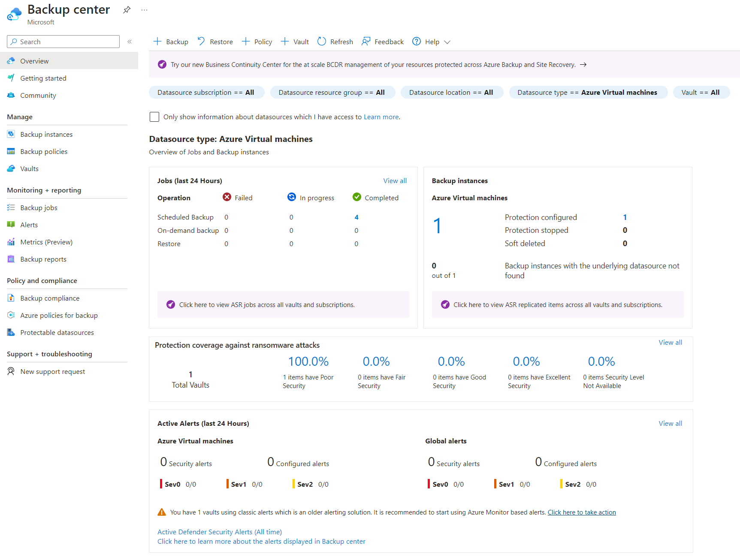Image resolution: width=740 pixels, height=560 pixels.
Task: Select the Alerts flag icon
Action: click(11, 225)
